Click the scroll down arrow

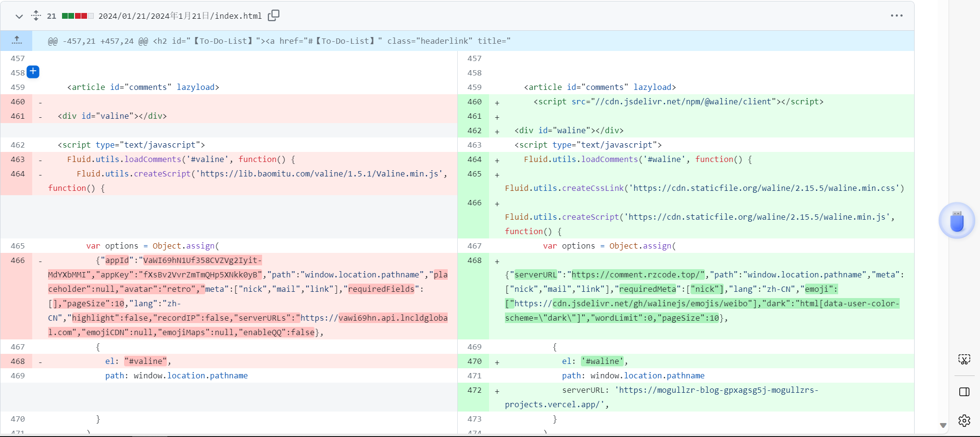943,425
